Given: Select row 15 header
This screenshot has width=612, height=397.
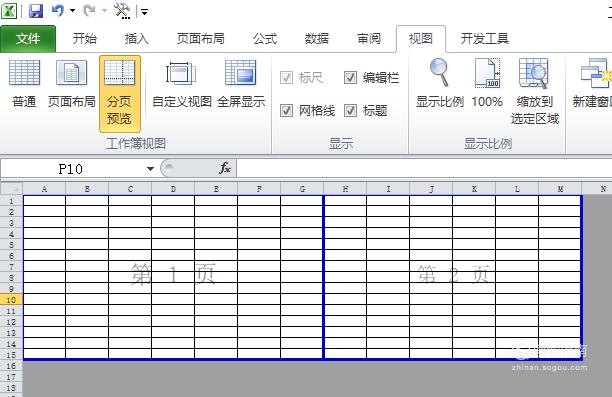Looking at the screenshot, I should point(11,355).
